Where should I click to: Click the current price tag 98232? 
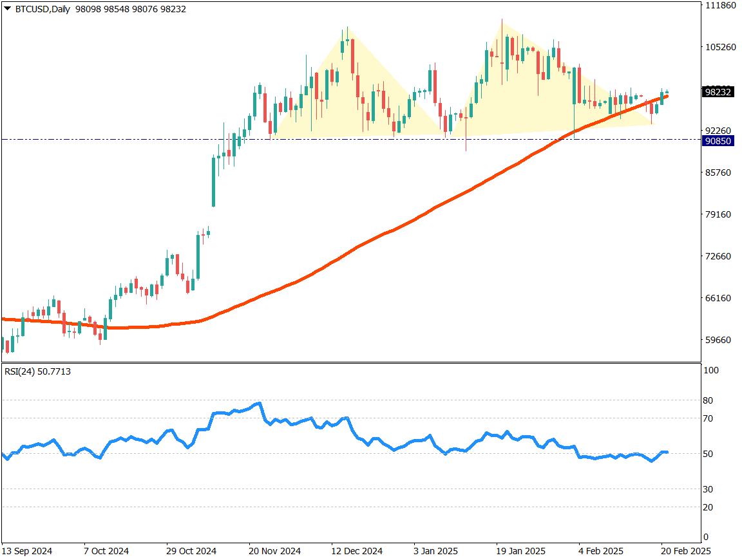pyautogui.click(x=718, y=91)
